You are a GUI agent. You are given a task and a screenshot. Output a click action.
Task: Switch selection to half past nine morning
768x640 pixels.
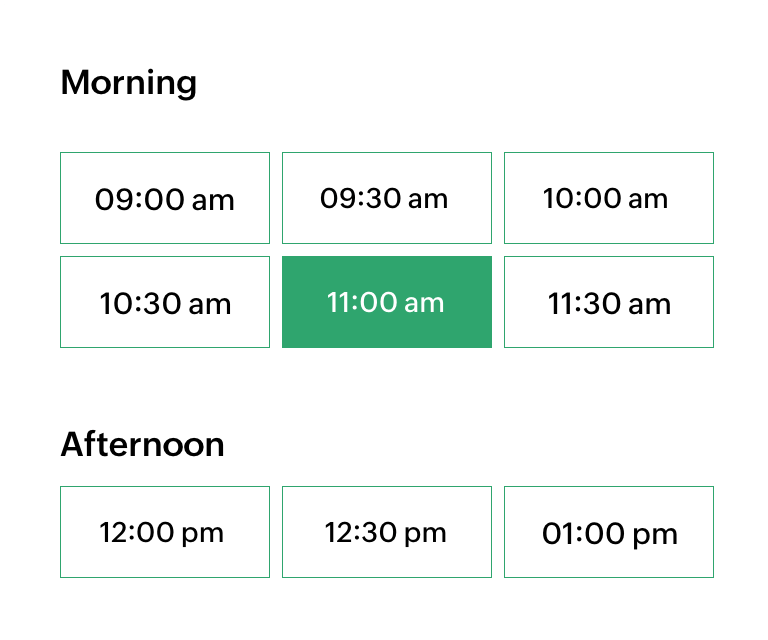pos(387,198)
